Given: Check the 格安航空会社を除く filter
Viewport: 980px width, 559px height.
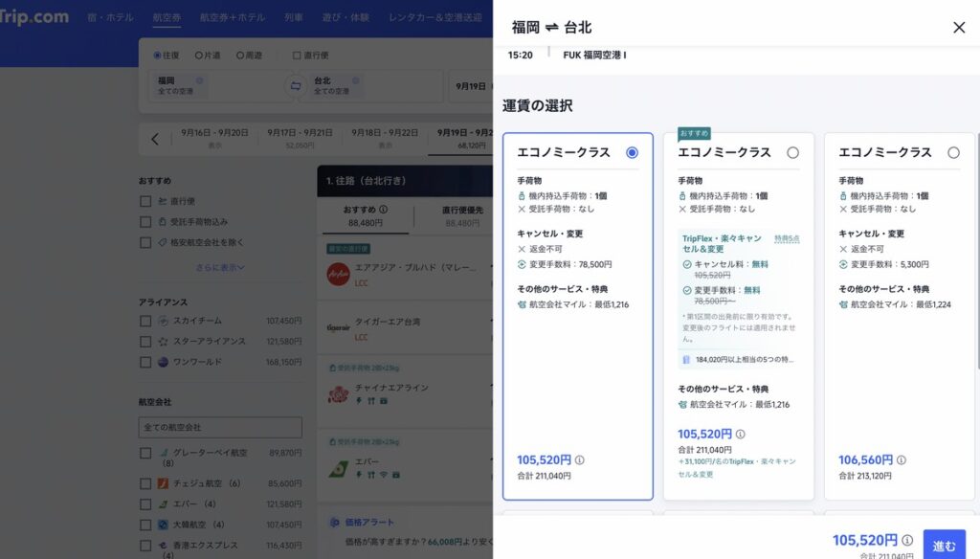Looking at the screenshot, I should [145, 242].
